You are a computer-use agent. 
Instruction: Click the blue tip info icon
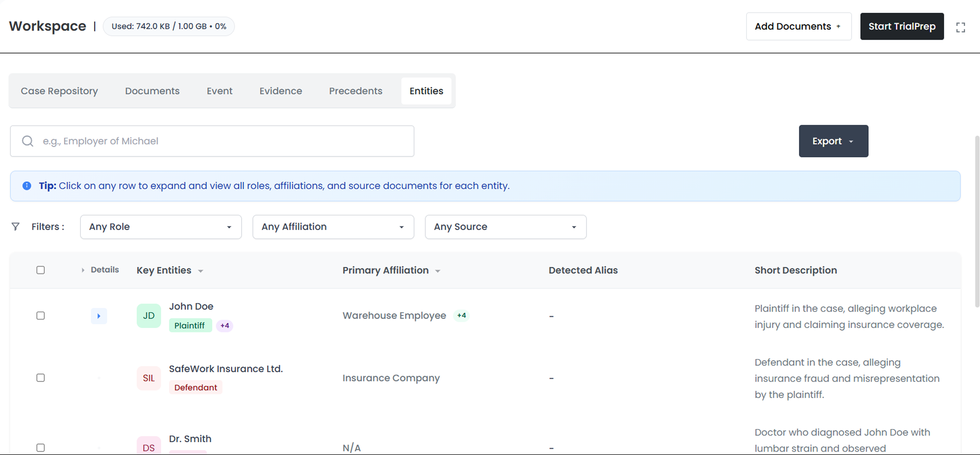pyautogui.click(x=27, y=186)
